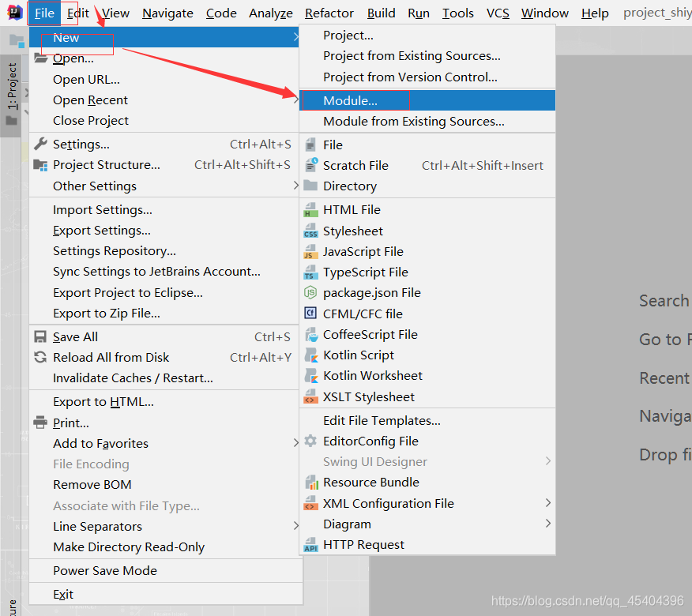
Task: Select Module... from the New submenu
Action: (x=427, y=100)
